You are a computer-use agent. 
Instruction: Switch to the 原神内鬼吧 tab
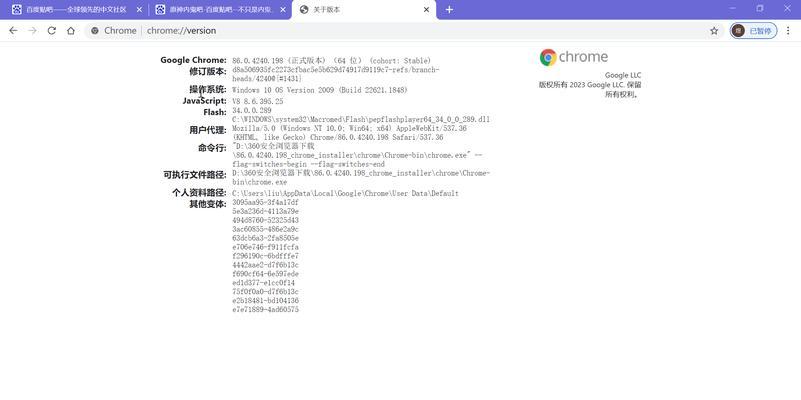point(210,9)
